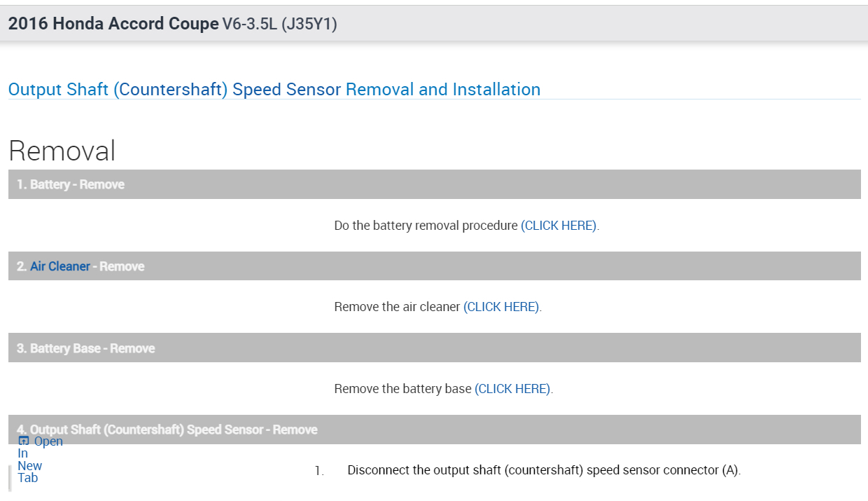Click the Open In New Tab icon
This screenshot has width=868, height=501.
point(24,441)
